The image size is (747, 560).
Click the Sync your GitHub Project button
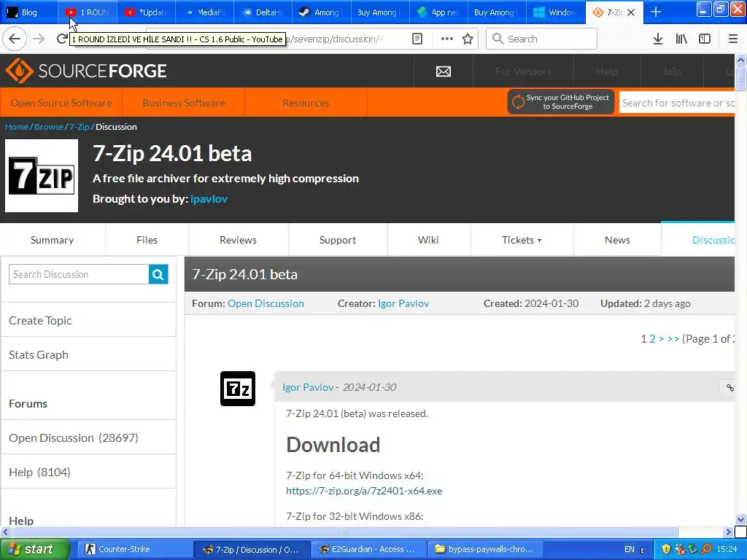click(561, 102)
